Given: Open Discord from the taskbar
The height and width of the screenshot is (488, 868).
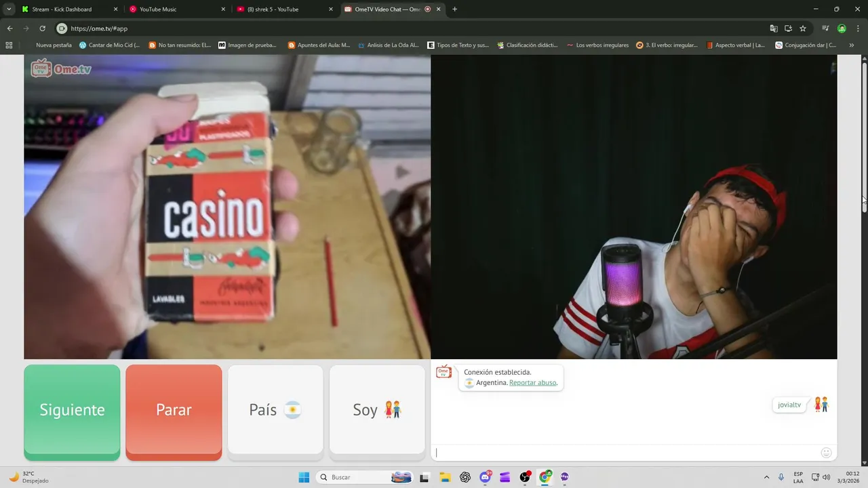Looking at the screenshot, I should [486, 477].
